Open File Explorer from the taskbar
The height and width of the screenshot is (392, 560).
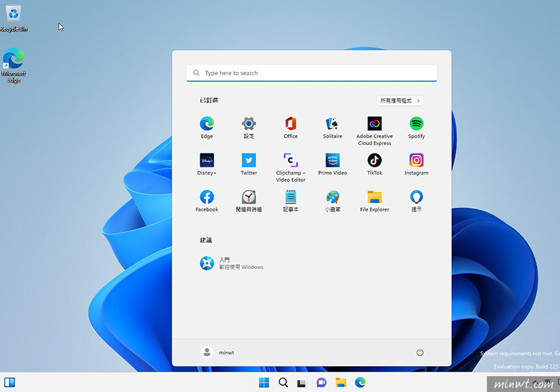pyautogui.click(x=341, y=383)
